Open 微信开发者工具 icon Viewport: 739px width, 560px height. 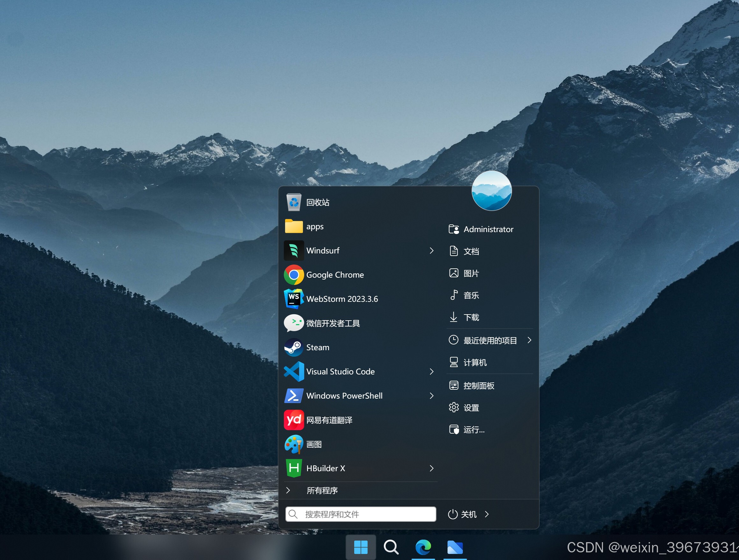(x=294, y=323)
